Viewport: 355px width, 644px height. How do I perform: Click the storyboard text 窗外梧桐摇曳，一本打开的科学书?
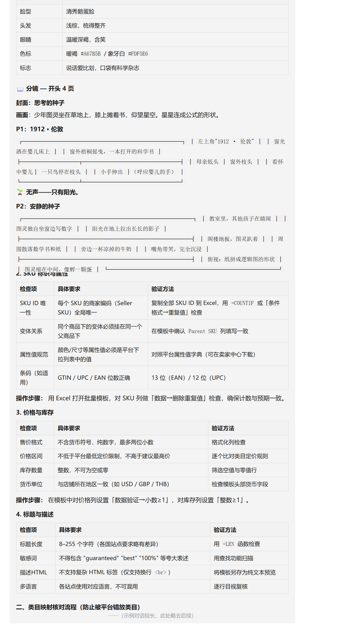coord(111,152)
